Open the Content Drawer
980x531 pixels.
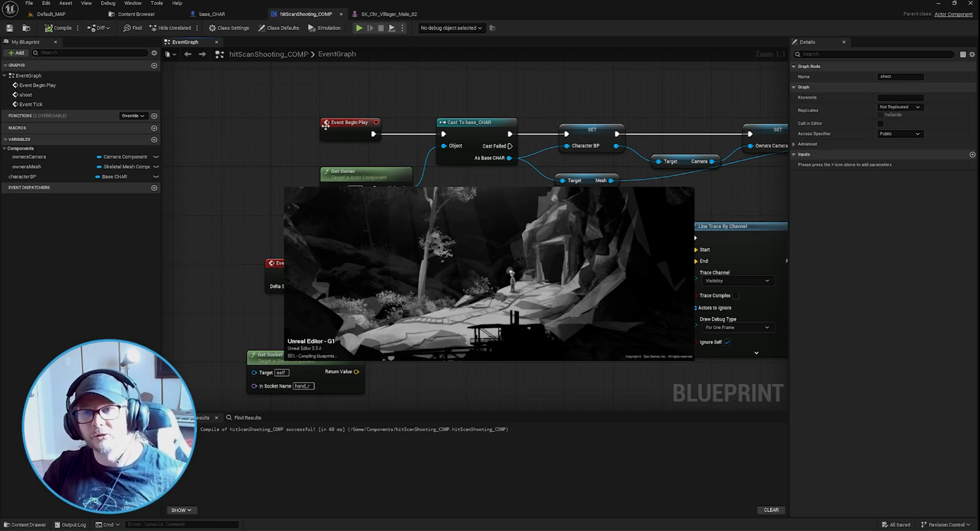click(x=25, y=525)
